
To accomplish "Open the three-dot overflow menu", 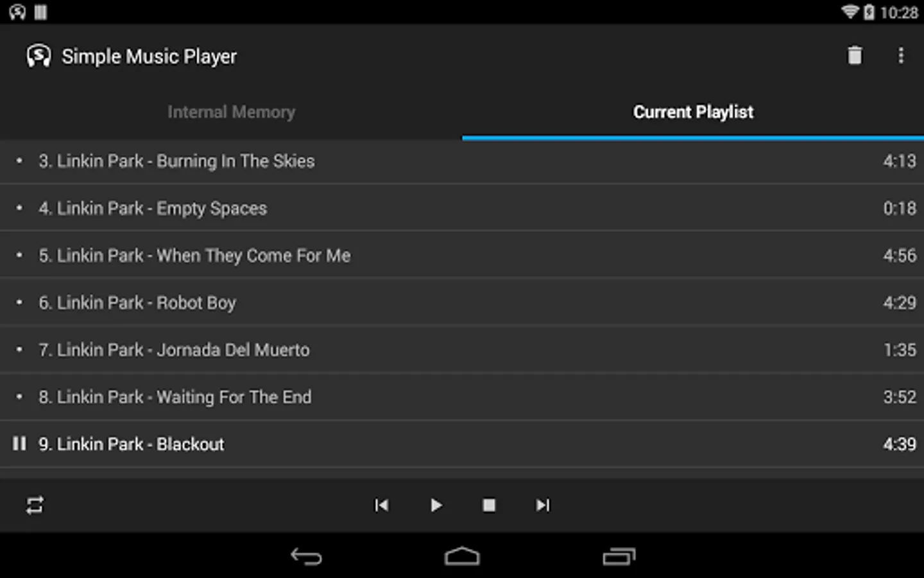I will click(x=901, y=56).
